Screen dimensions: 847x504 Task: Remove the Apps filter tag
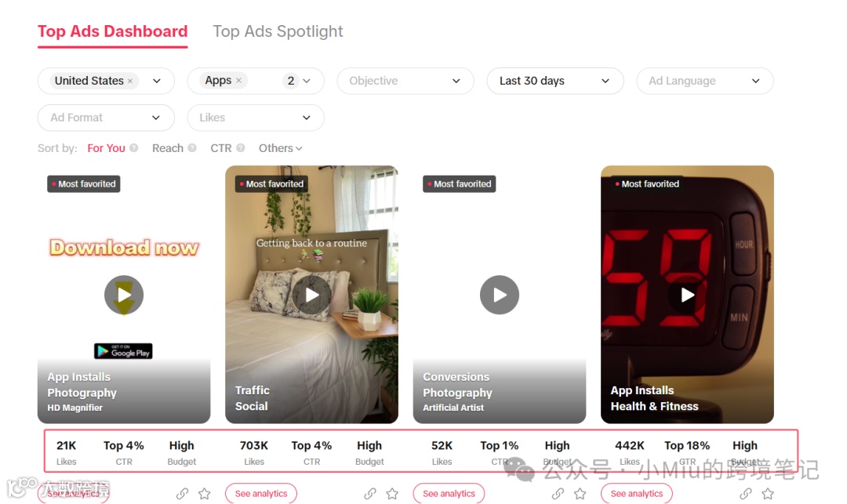[x=238, y=81]
